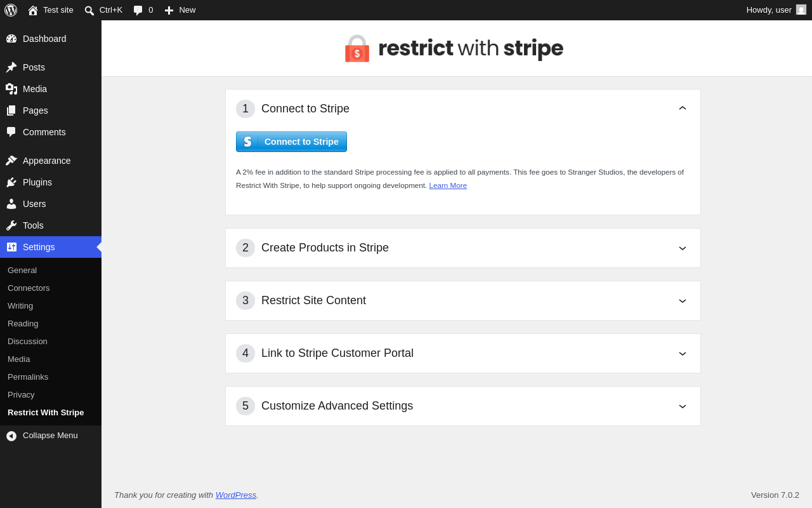Go to Reading settings submenu

pyautogui.click(x=23, y=323)
